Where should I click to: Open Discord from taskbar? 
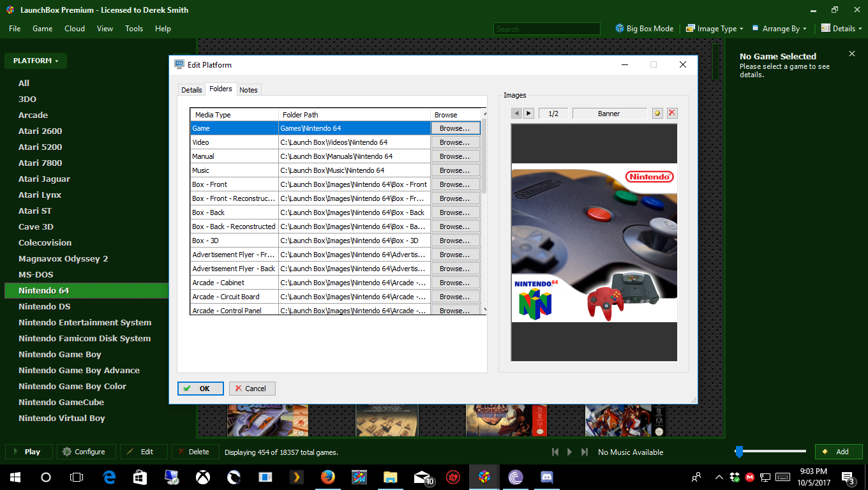click(x=547, y=477)
